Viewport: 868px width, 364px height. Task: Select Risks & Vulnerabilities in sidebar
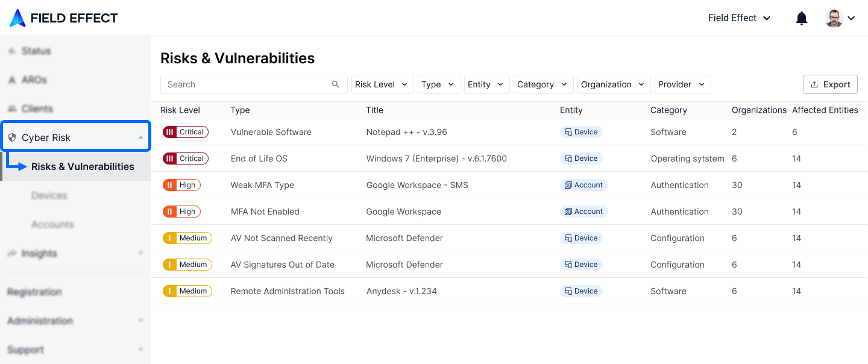83,166
